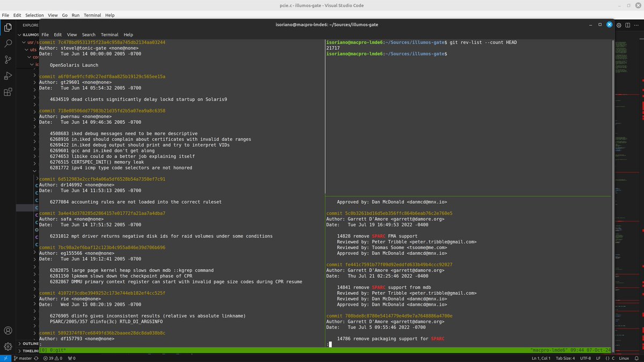Click the LF line ending indicator
The height and width of the screenshot is (362, 644).
(x=598, y=358)
